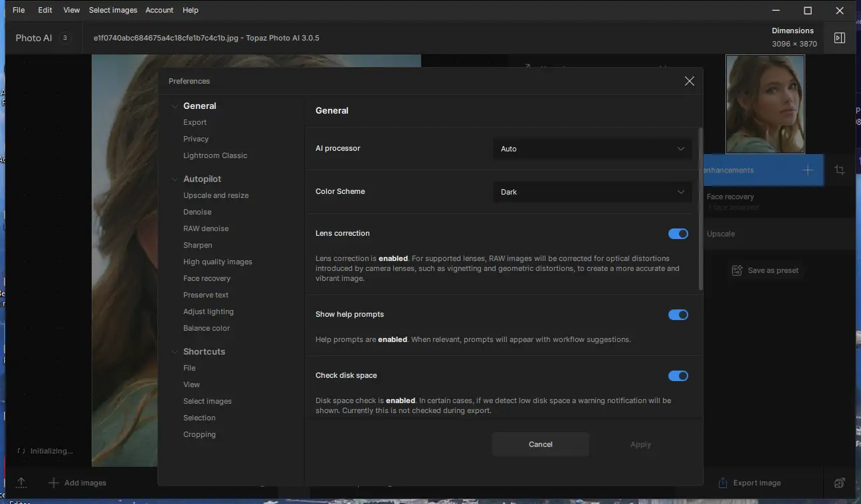Screen dimensions: 861x504
Task: Collapse the Autopilot section in Preferences sidebar
Action: (x=175, y=179)
